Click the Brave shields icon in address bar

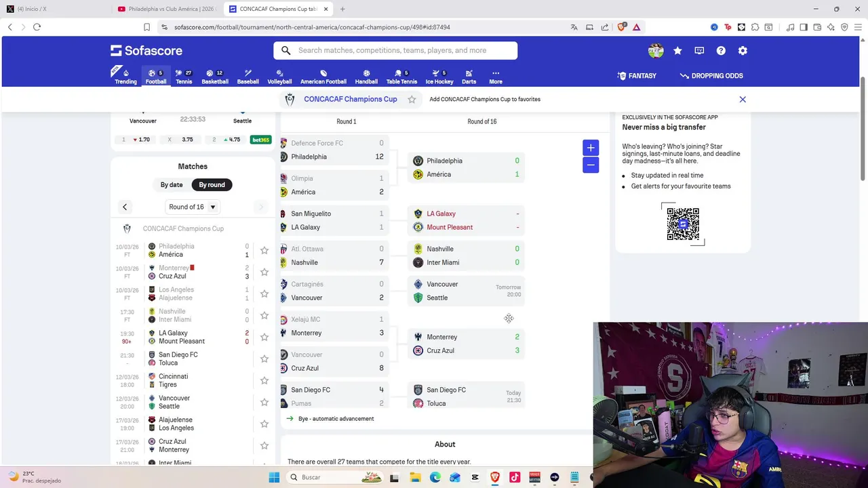pos(621,27)
